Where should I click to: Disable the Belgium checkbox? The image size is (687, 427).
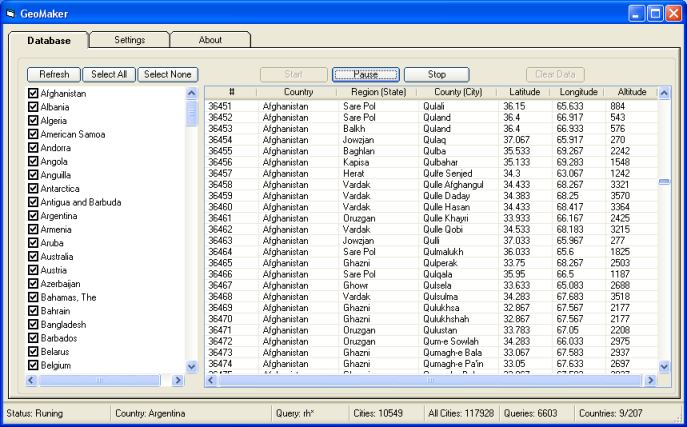click(x=33, y=365)
